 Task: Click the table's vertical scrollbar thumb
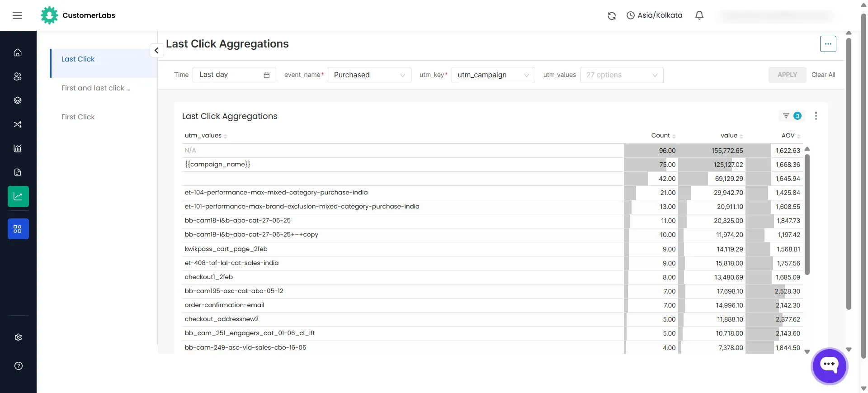pos(807,215)
